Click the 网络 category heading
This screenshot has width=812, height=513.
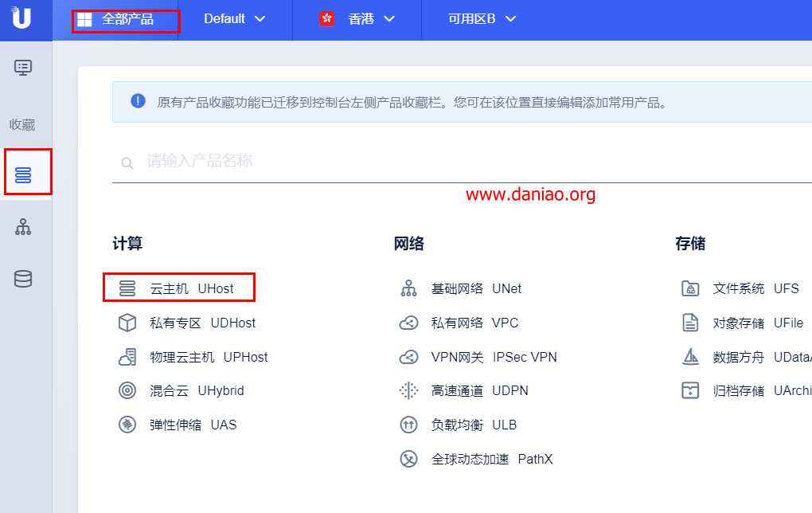click(408, 244)
